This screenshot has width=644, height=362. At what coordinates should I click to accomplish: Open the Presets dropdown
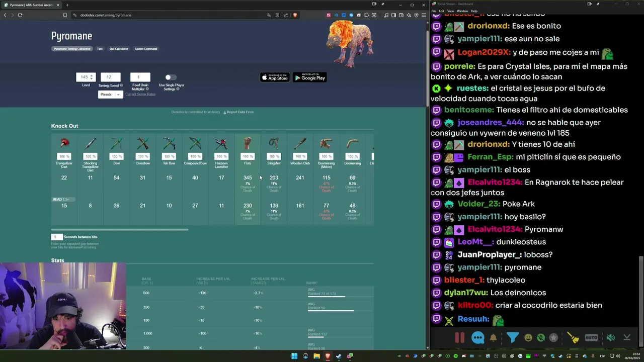coord(110,95)
